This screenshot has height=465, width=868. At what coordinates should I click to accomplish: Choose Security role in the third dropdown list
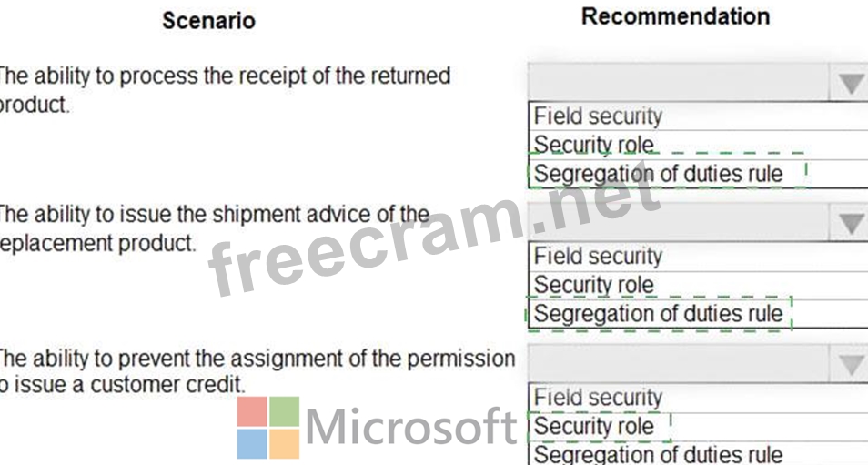pos(593,426)
